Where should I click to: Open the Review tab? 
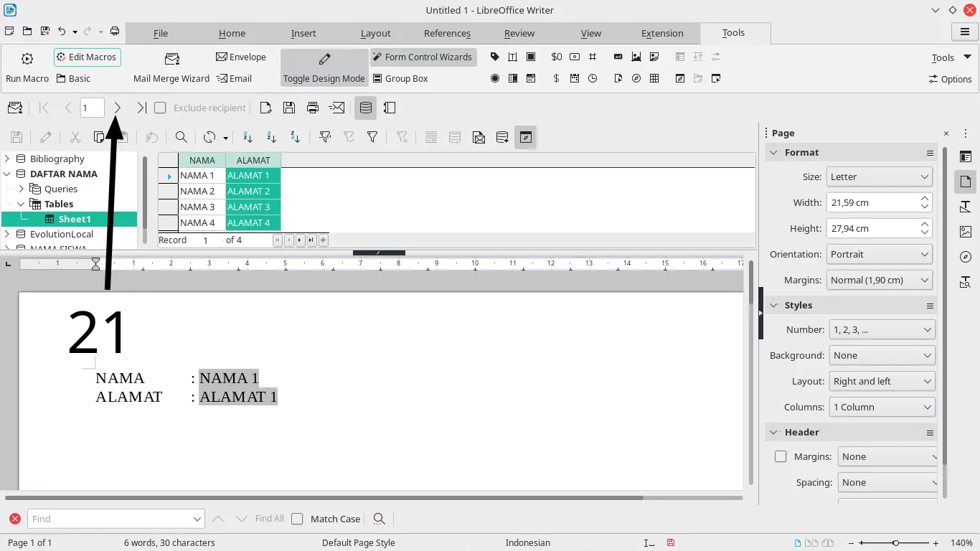point(519,33)
